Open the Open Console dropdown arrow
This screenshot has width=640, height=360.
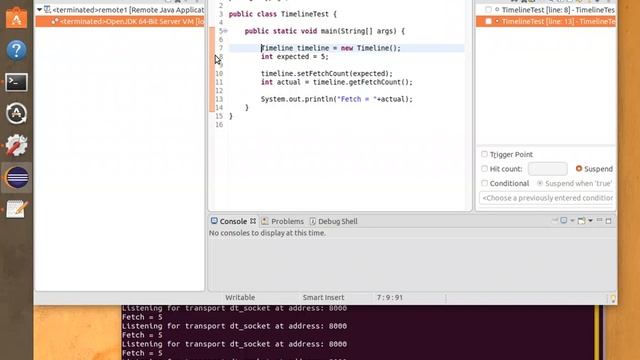(590, 220)
